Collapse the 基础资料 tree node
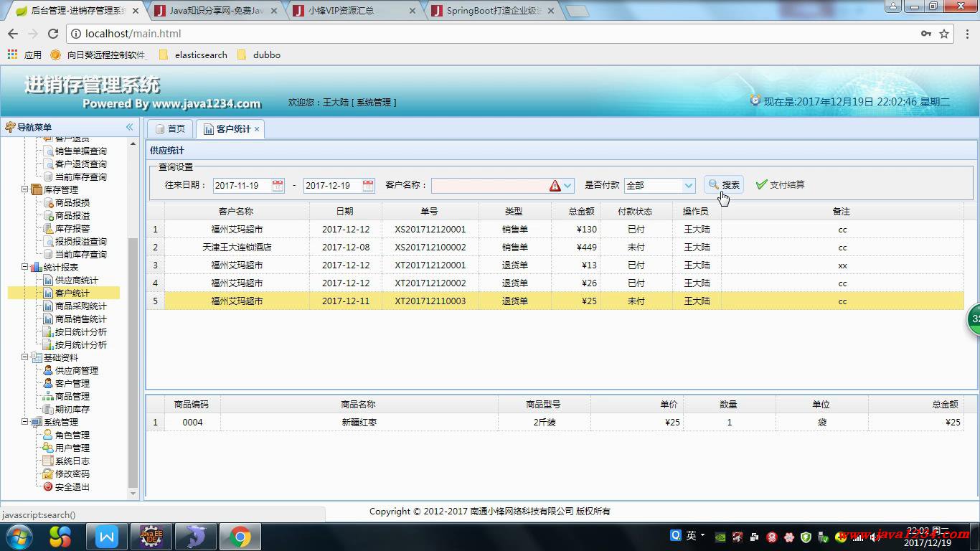980x551 pixels. pos(25,358)
